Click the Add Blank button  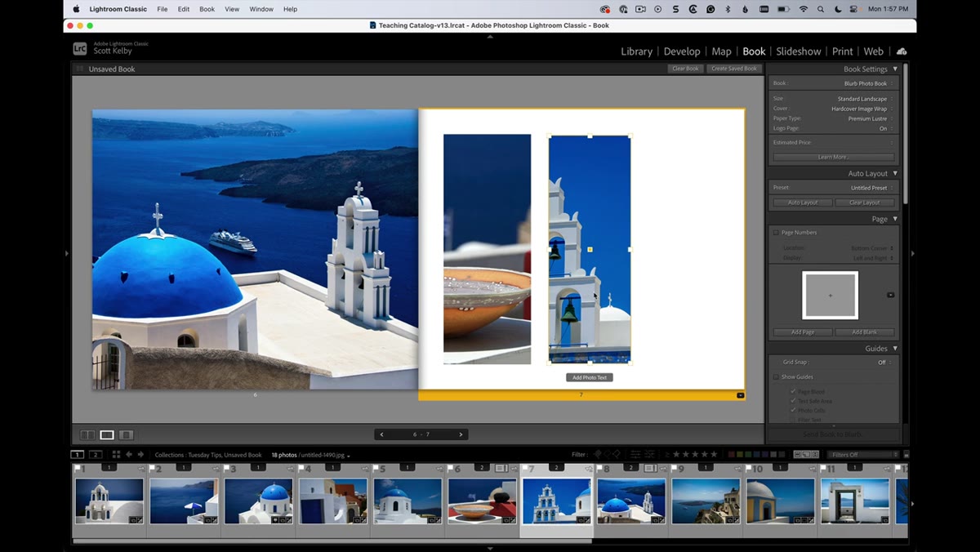pos(865,332)
